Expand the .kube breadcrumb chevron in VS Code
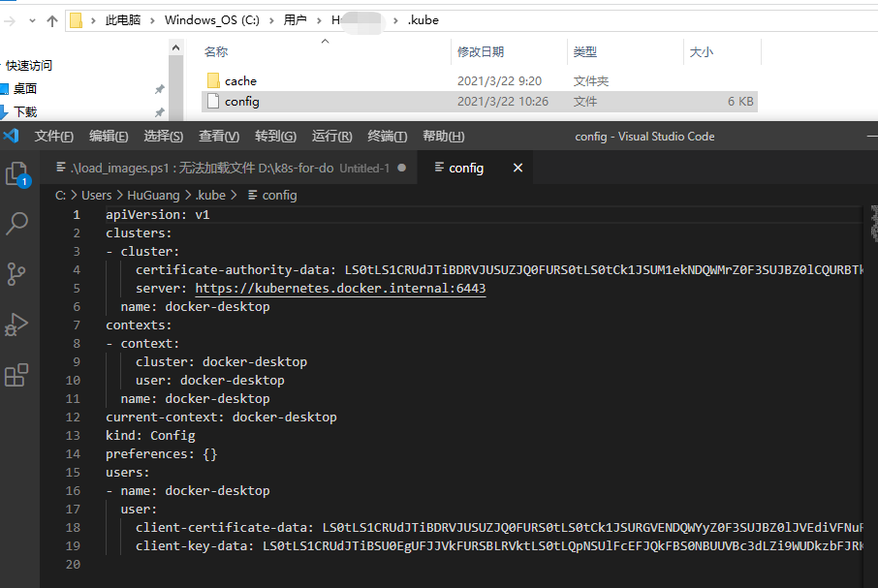This screenshot has height=588, width=878. click(235, 195)
